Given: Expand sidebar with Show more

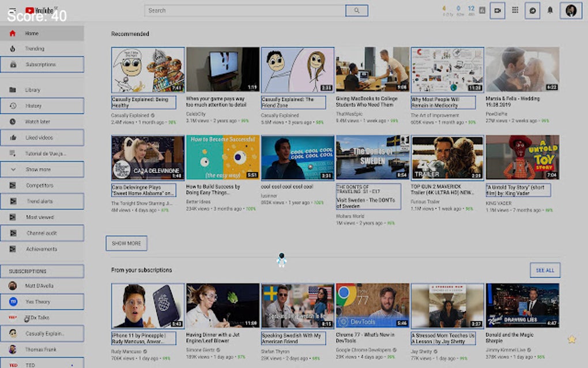Looking at the screenshot, I should click(42, 170).
